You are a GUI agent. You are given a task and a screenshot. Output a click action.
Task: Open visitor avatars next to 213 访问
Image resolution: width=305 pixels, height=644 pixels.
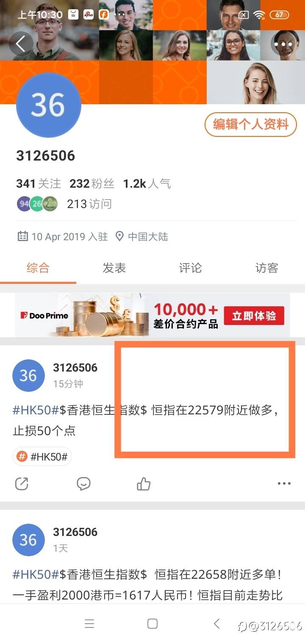point(37,204)
